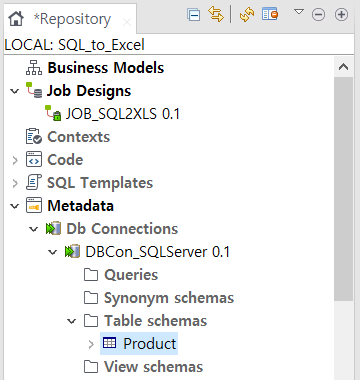Viewport: 360px width, 380px height.
Task: Collapse the Metadata tree node
Action: tap(15, 206)
